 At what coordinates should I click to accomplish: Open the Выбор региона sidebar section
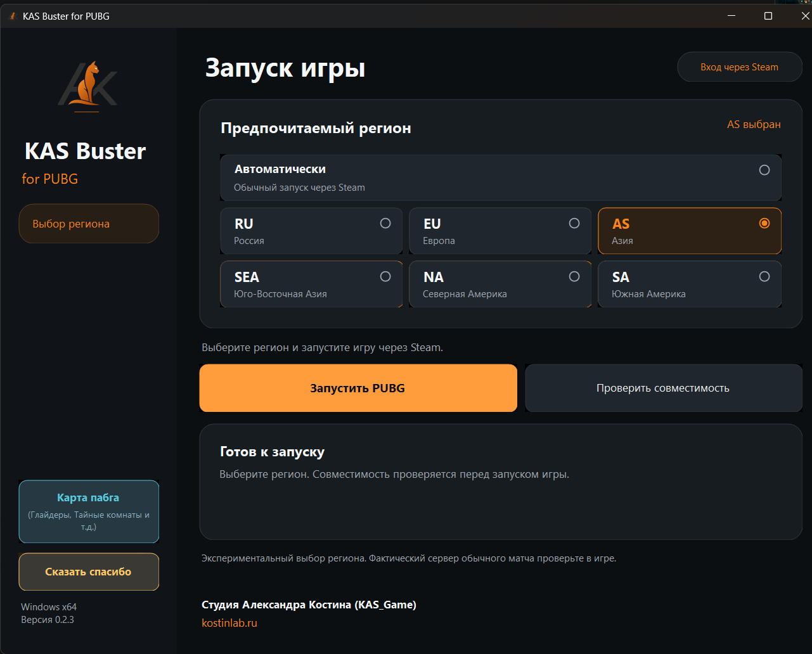click(x=89, y=224)
